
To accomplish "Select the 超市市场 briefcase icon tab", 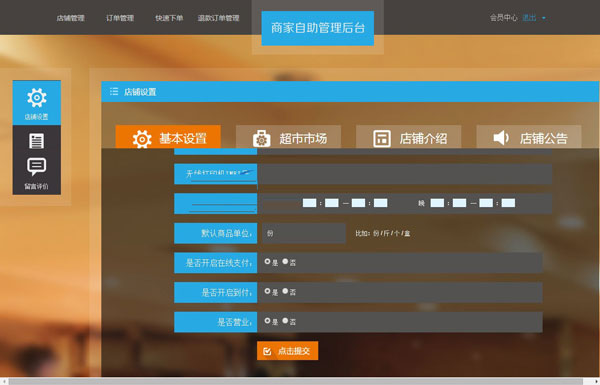I will [289, 138].
